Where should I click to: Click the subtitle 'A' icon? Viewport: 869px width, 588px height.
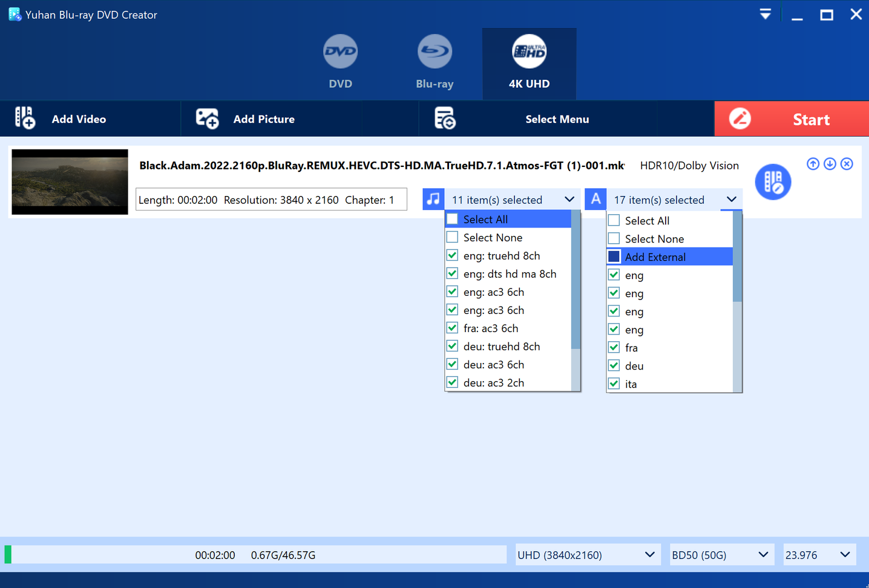pos(595,199)
